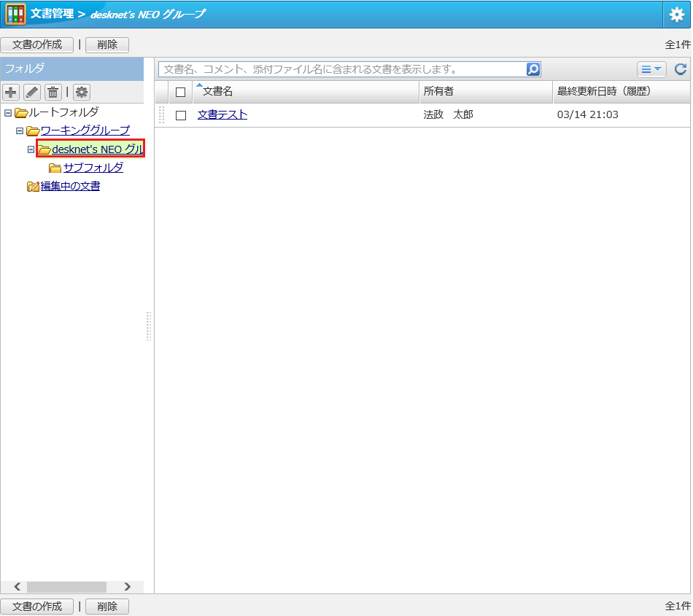Click the ルートフォルダ folder icon
The image size is (693, 616).
21,113
